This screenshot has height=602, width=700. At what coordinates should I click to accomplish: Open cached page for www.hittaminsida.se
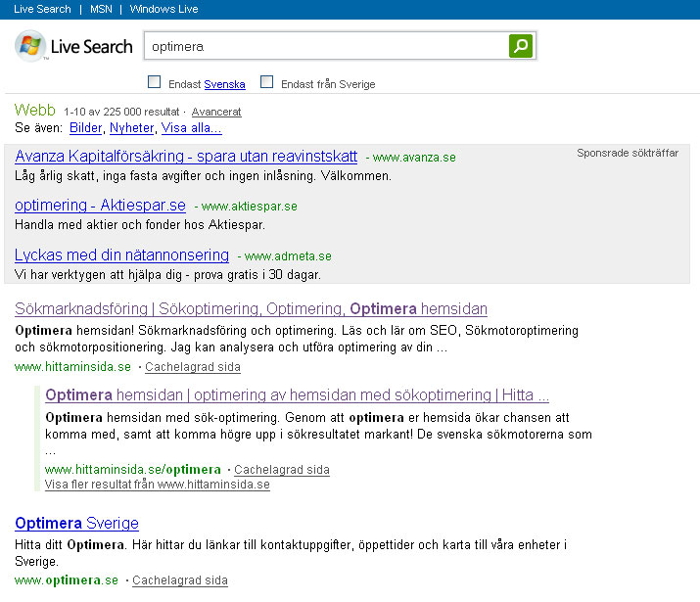(x=193, y=367)
